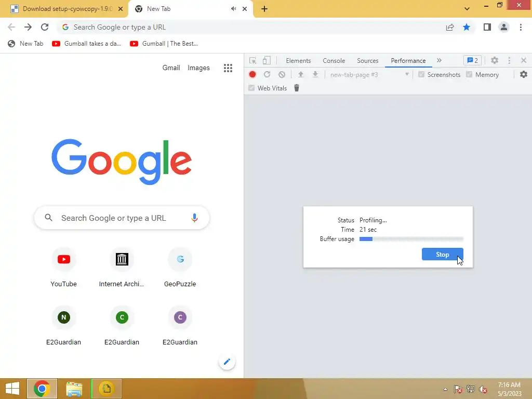Click the browser back arrow

11,27
